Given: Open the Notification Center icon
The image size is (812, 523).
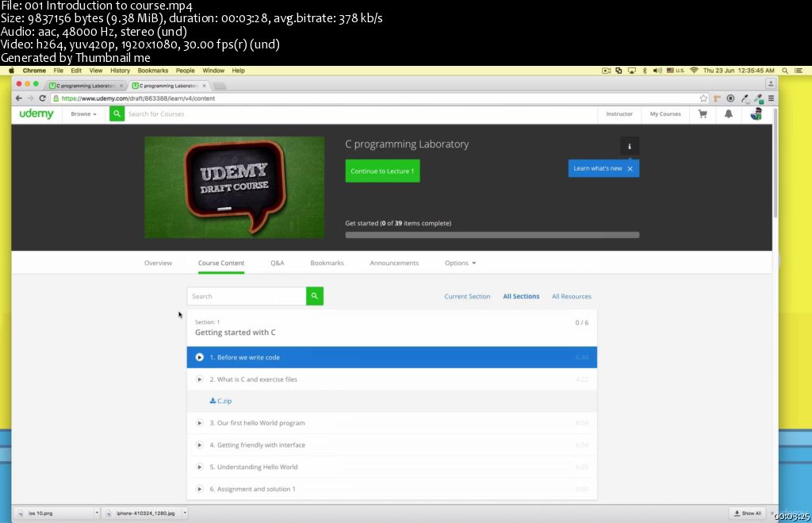Looking at the screenshot, I should 799,71.
